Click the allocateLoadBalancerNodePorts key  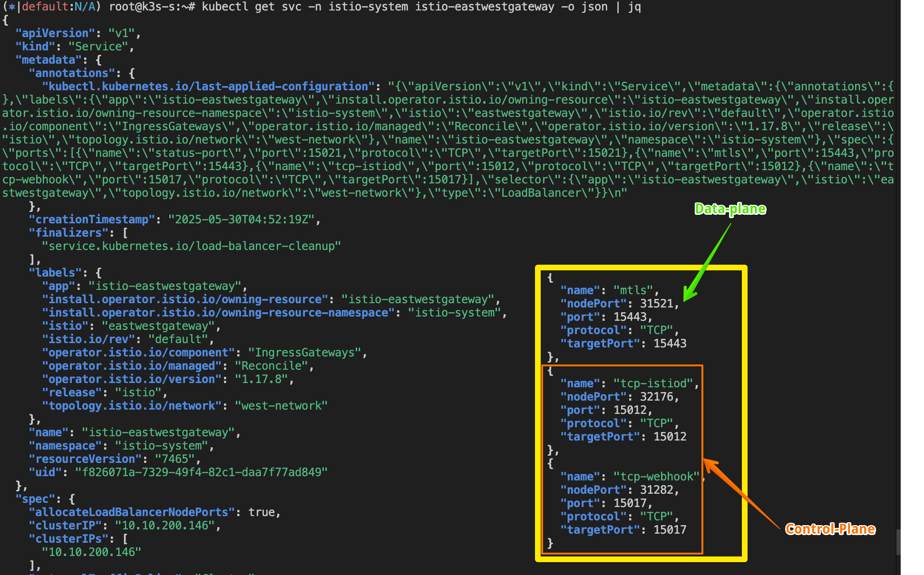click(132, 512)
